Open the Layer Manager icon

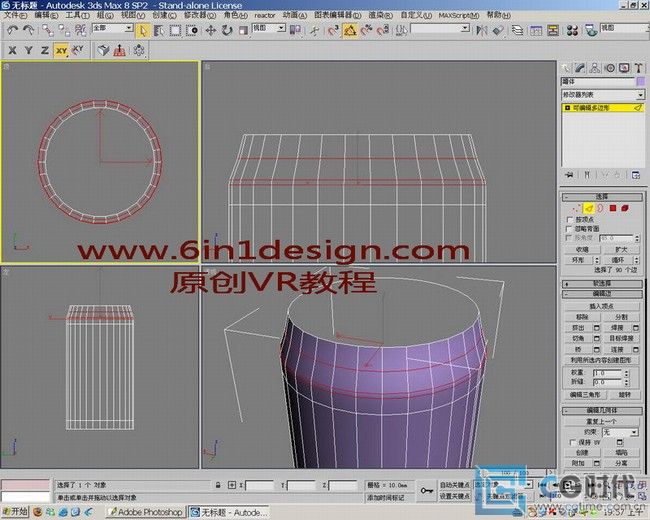pos(517,30)
